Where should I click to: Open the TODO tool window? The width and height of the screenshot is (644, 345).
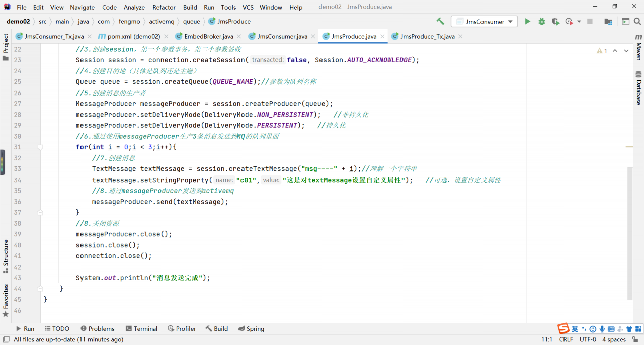pos(57,329)
